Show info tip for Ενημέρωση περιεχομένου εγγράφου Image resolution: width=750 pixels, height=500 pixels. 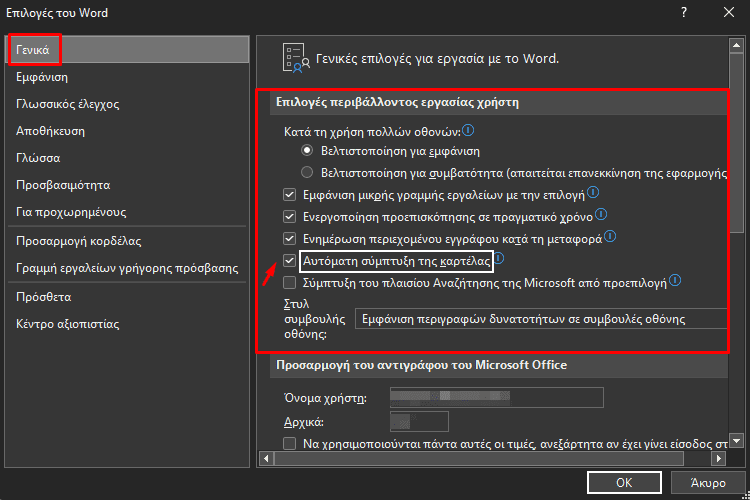pyautogui.click(x=610, y=236)
